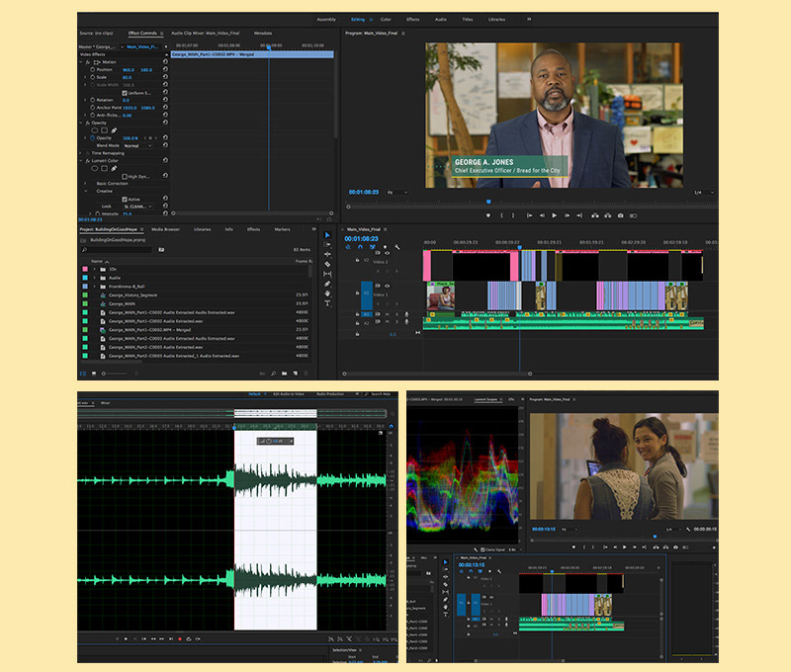The width and height of the screenshot is (791, 672).
Task: Open timeline settings wrench icon
Action: [397, 247]
